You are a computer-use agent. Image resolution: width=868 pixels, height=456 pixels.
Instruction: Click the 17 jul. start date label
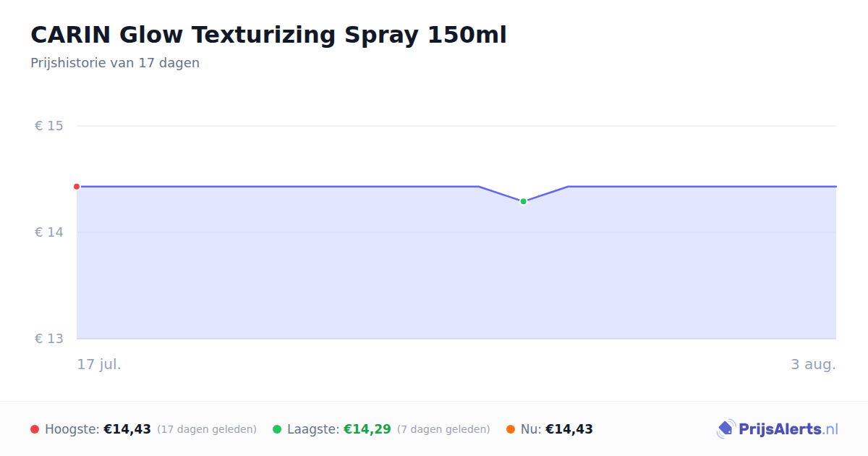(99, 364)
